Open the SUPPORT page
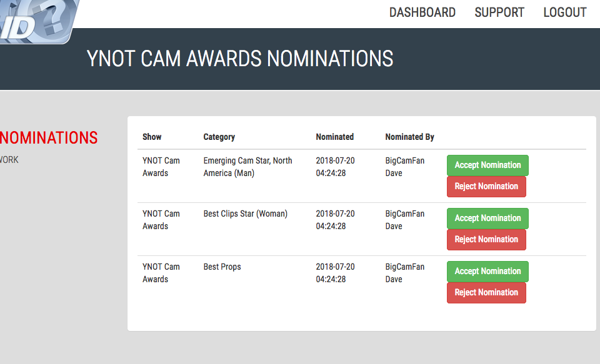 tap(499, 12)
